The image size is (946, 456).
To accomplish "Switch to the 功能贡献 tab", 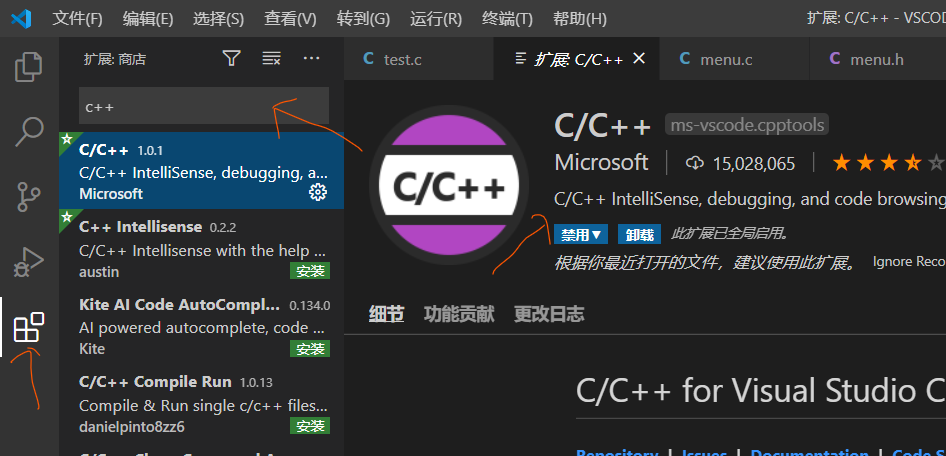I will tap(459, 314).
